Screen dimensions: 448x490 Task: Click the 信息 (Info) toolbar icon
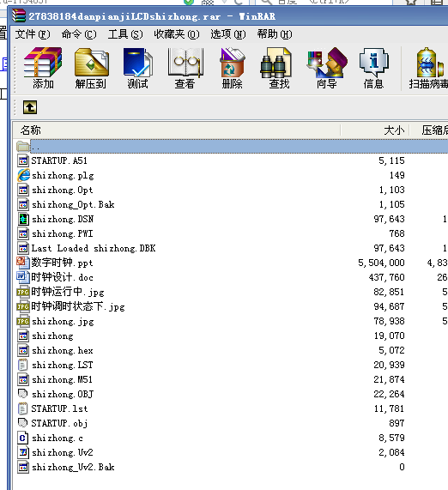(374, 63)
